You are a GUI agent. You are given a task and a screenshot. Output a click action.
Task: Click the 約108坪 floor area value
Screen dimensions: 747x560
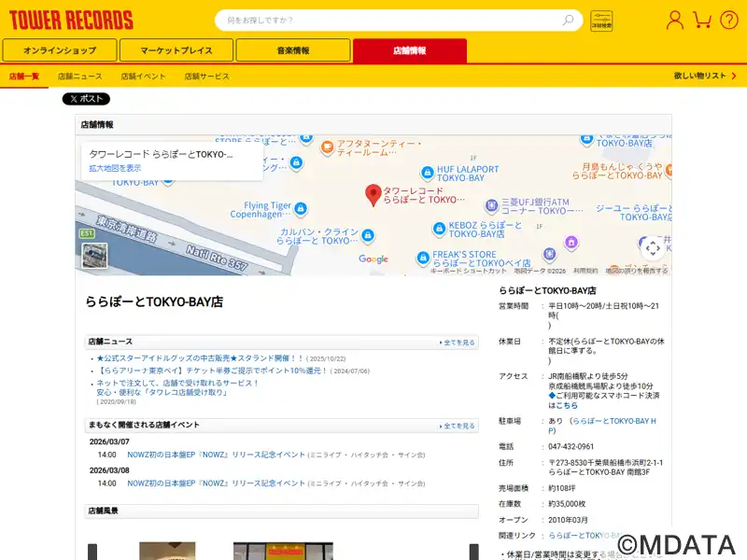coord(562,488)
